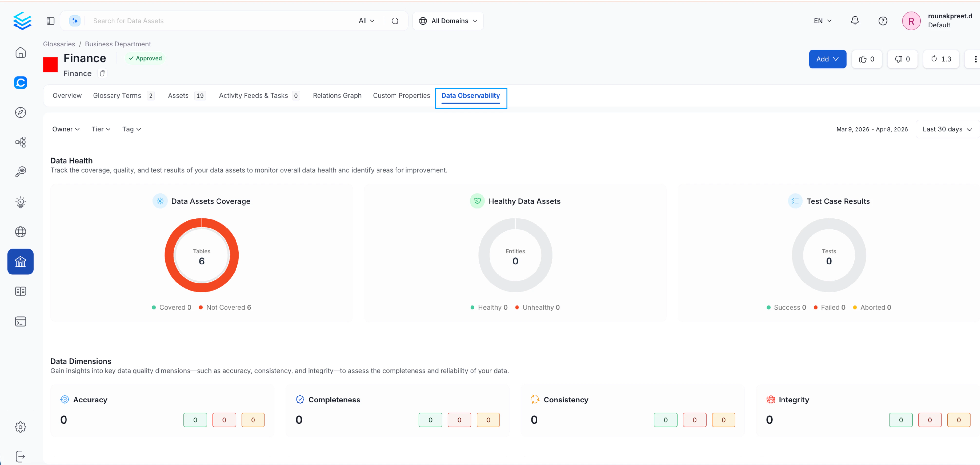
Task: Open the Insights lightbulb icon in sidebar
Action: (20, 202)
